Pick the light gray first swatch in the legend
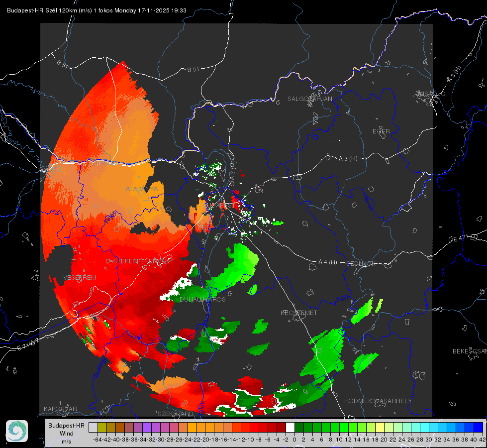The image size is (487, 448). pyautogui.click(x=93, y=428)
